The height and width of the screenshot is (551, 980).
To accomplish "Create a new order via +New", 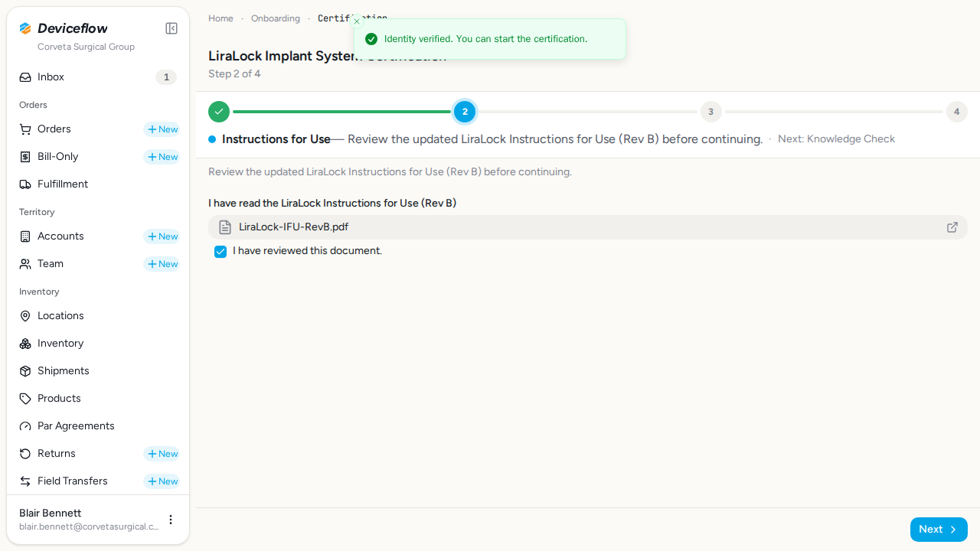I will [162, 129].
